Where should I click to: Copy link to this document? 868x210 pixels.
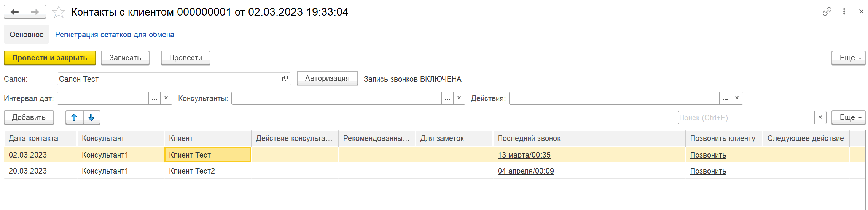(827, 12)
